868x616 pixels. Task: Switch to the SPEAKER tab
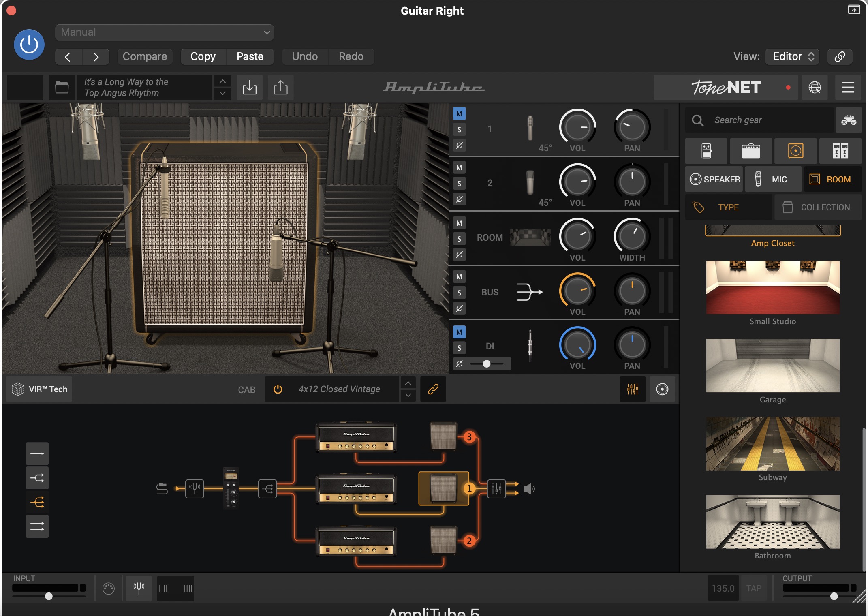714,179
